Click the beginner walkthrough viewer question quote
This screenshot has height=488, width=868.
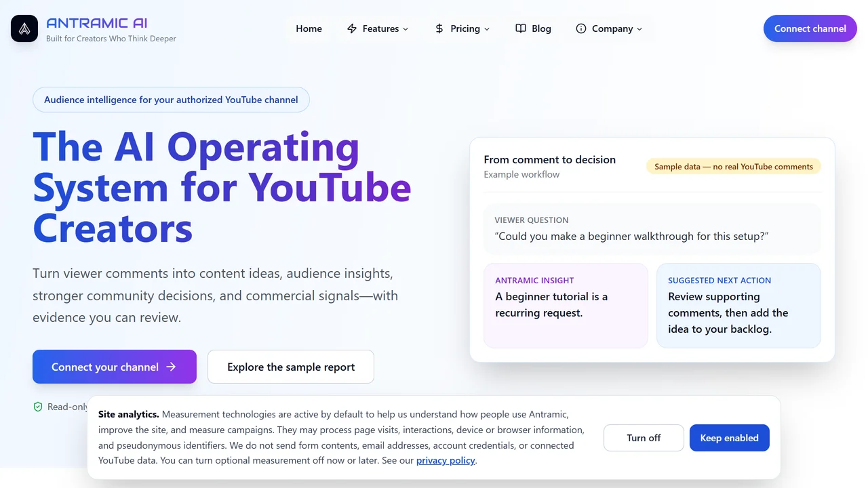[x=631, y=237]
